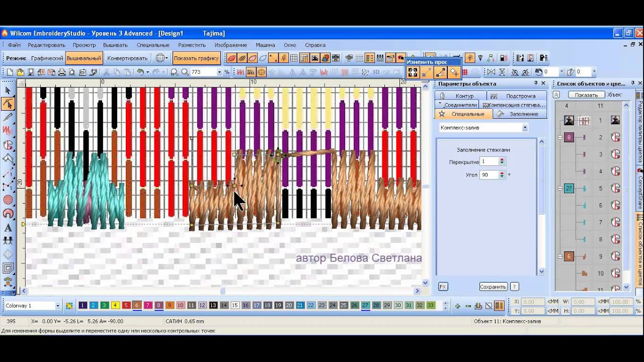
Task: Click the Сохранить button
Action: point(493,287)
